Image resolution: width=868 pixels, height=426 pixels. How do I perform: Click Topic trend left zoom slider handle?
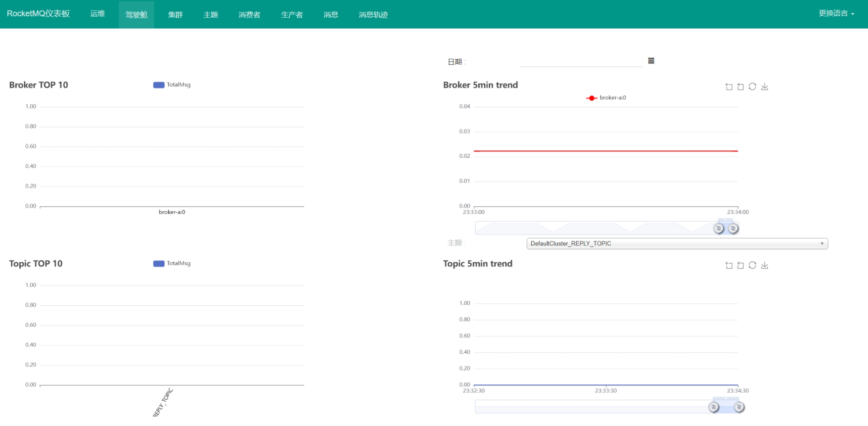click(713, 407)
